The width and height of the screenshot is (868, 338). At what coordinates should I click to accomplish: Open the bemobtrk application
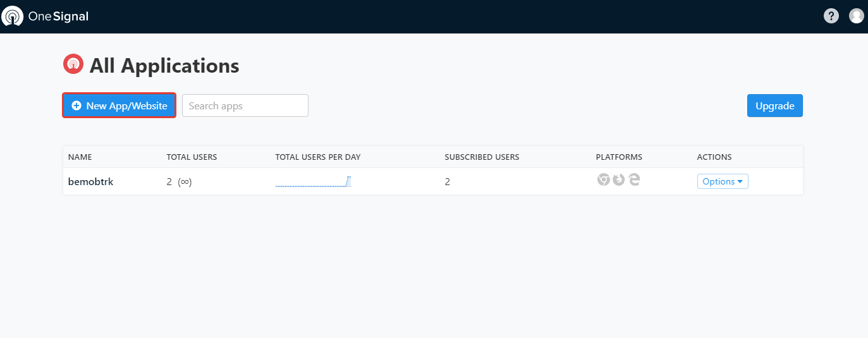[90, 182]
